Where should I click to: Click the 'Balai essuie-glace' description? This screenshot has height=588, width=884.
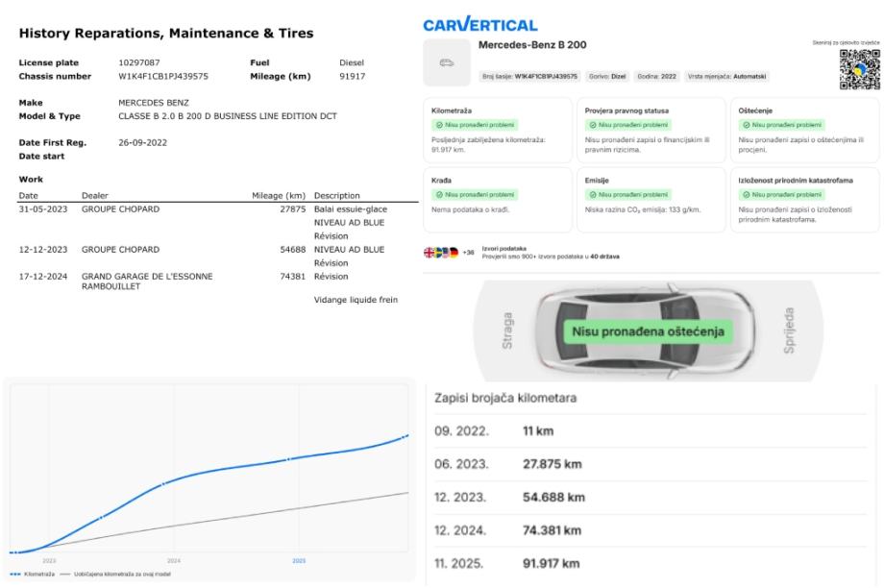tap(351, 209)
